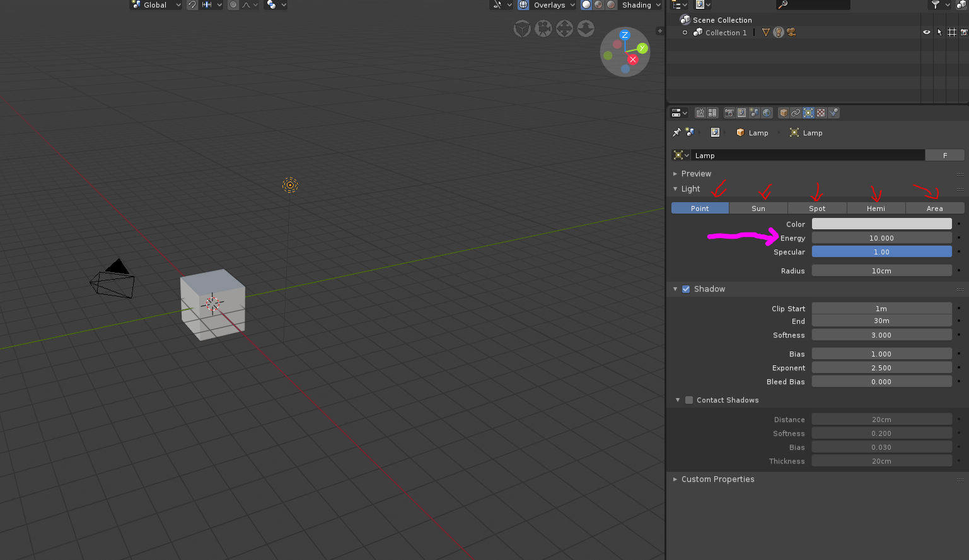Open the Tool settings properties tab

(x=700, y=113)
